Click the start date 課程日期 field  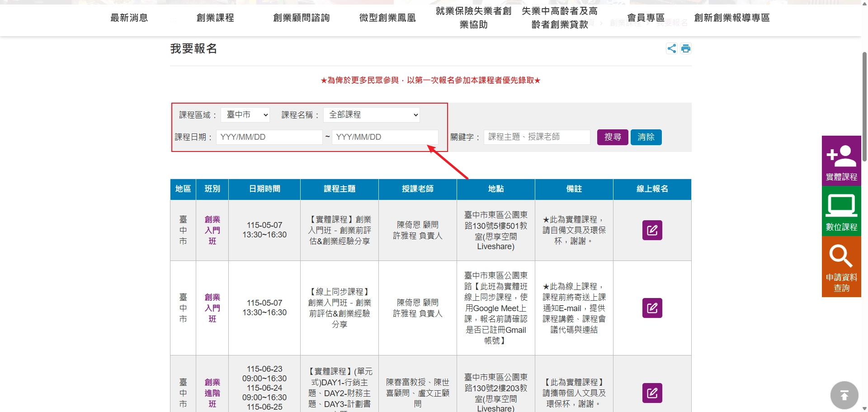tap(269, 137)
